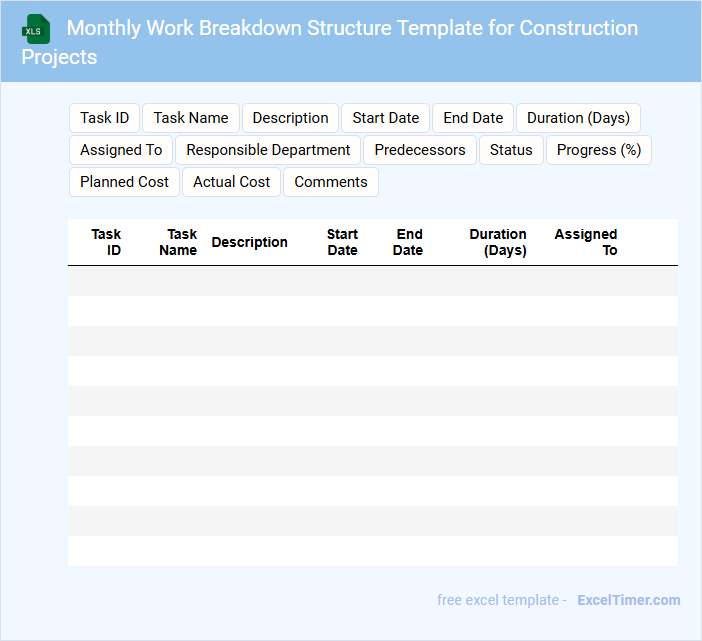Click the Duration (Days) column header
The height and width of the screenshot is (641, 702).
click(x=498, y=242)
